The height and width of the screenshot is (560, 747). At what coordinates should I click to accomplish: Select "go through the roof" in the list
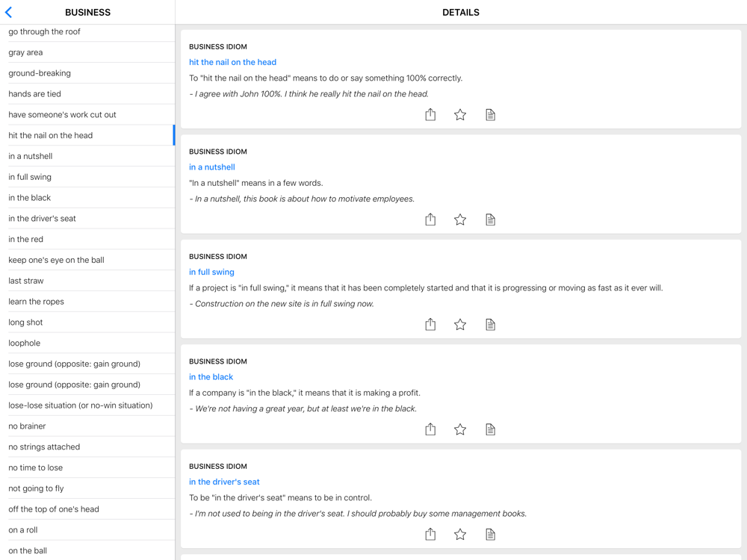(45, 31)
